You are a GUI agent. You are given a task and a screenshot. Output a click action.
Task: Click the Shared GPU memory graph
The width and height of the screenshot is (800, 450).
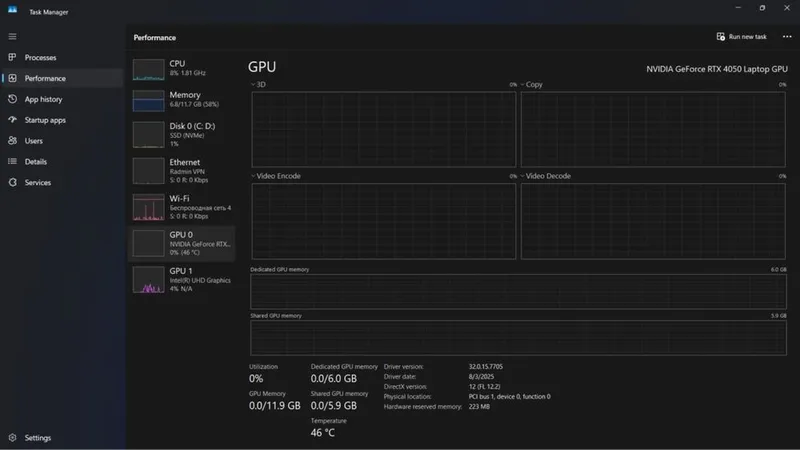tap(518, 338)
